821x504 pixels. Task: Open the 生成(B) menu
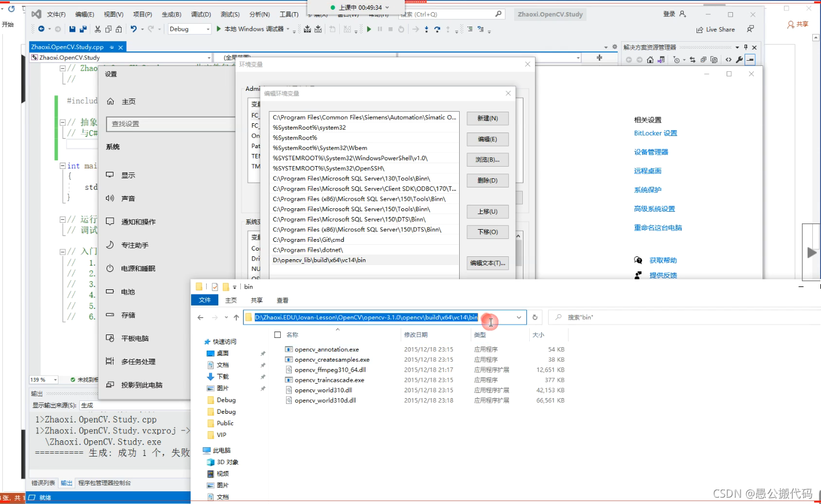[x=171, y=14]
